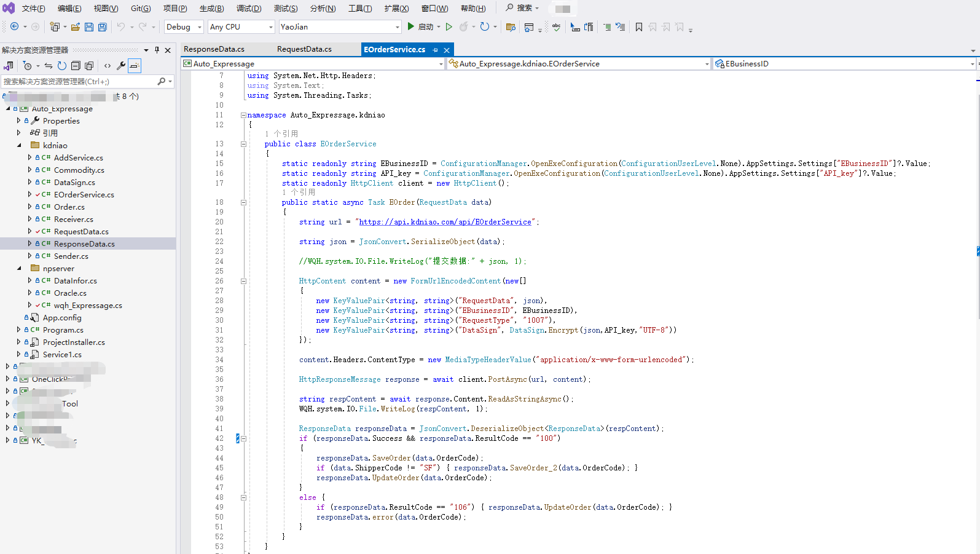Open the Auto_Expressage.kdniao.EOrderService type dropdown
This screenshot has height=554, width=980.
click(x=579, y=63)
